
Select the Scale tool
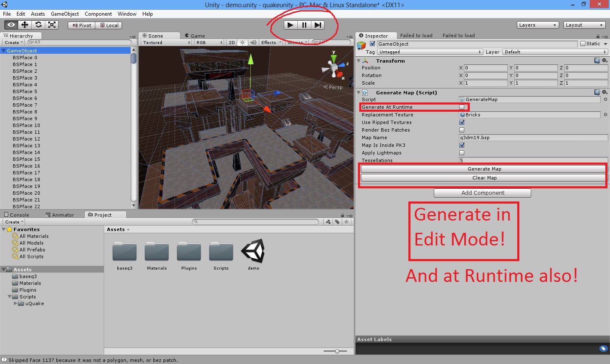click(x=52, y=25)
